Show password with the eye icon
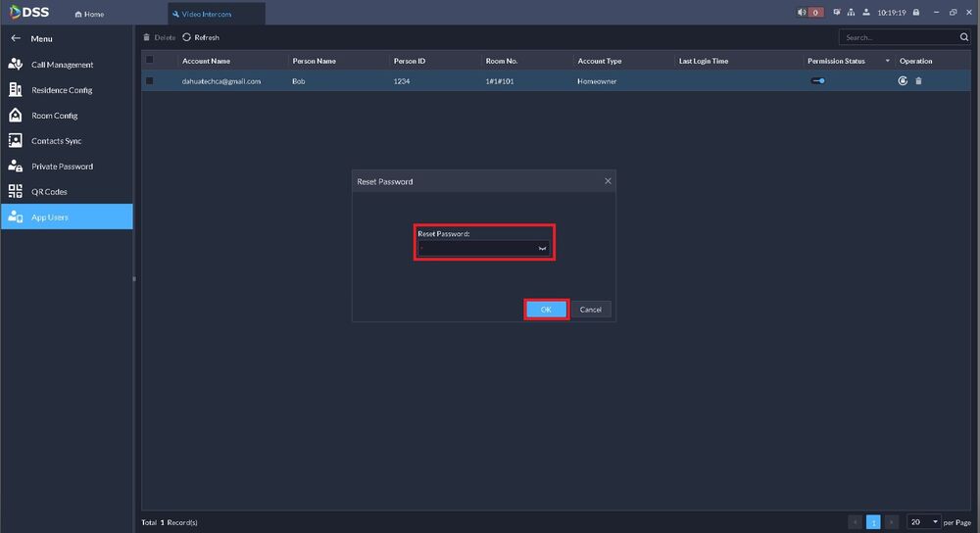 click(541, 249)
